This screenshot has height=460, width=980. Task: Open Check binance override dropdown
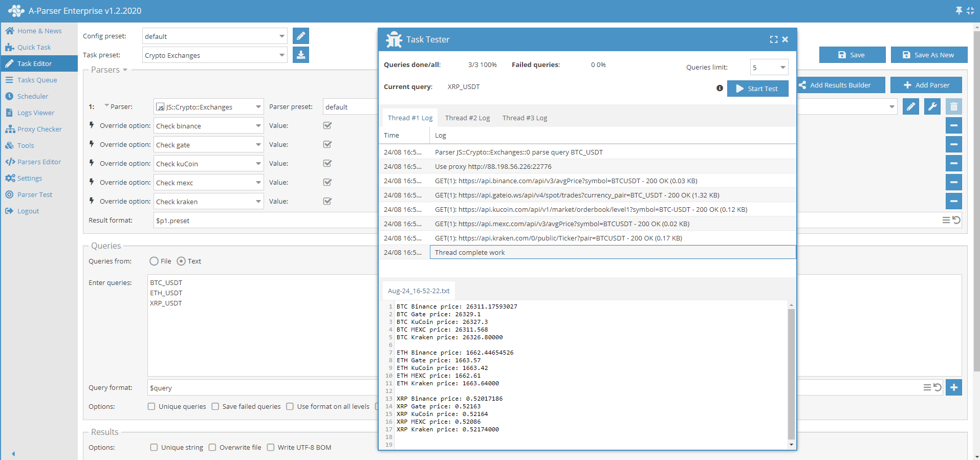coord(209,125)
